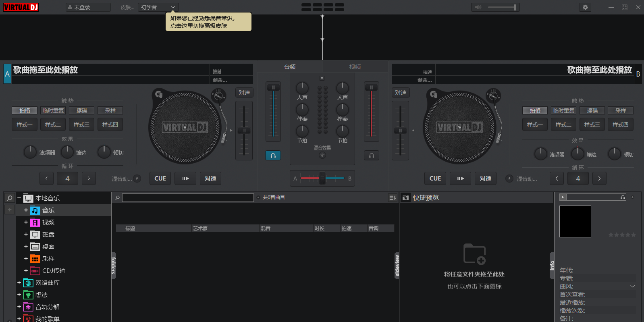Toggle deck B headphone cue button
The height and width of the screenshot is (322, 644).
pyautogui.click(x=371, y=156)
